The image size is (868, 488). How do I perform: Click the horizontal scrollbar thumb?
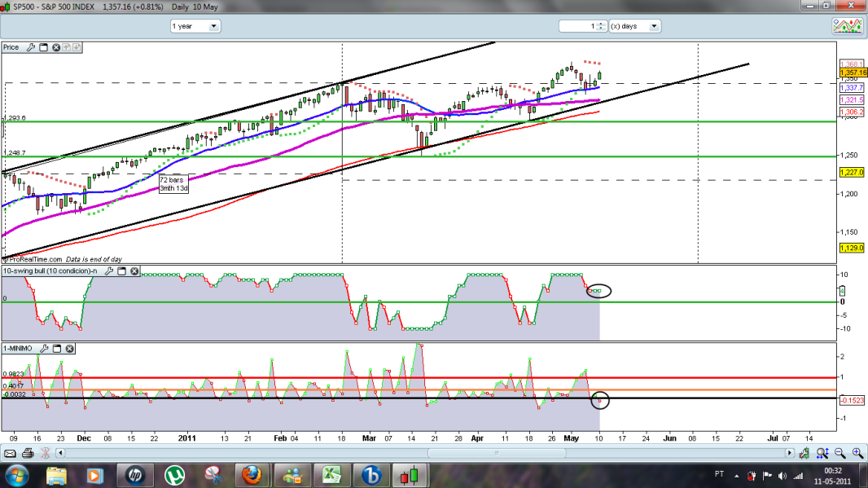(497, 453)
